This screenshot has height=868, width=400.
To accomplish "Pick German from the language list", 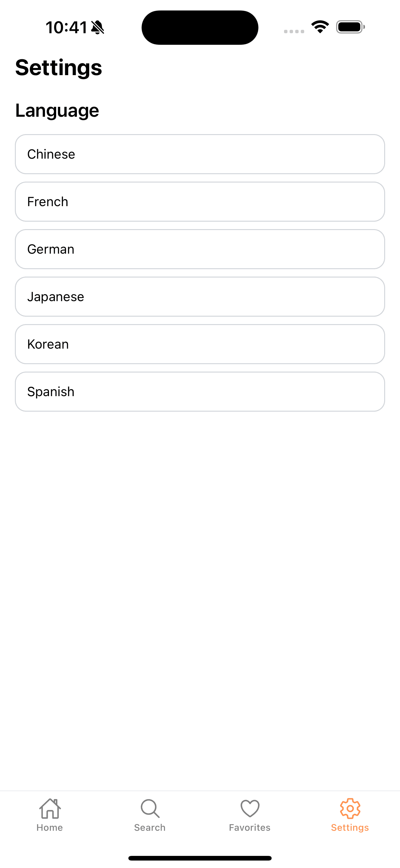I will (x=200, y=249).
